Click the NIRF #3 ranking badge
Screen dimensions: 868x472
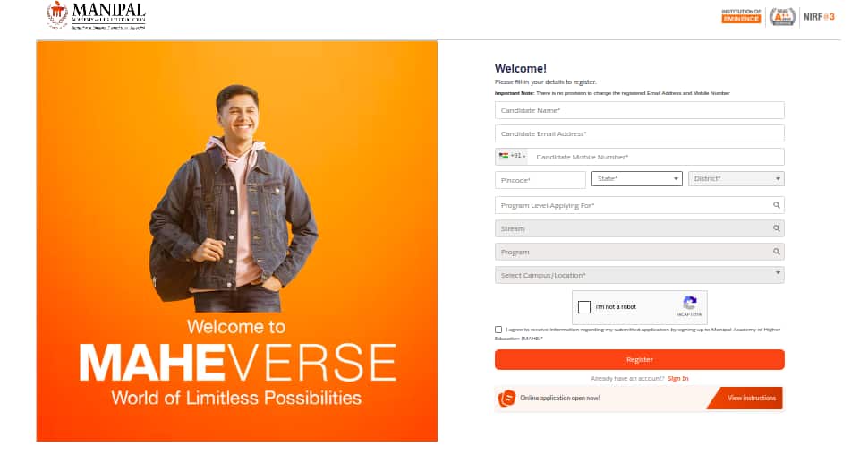click(x=819, y=17)
